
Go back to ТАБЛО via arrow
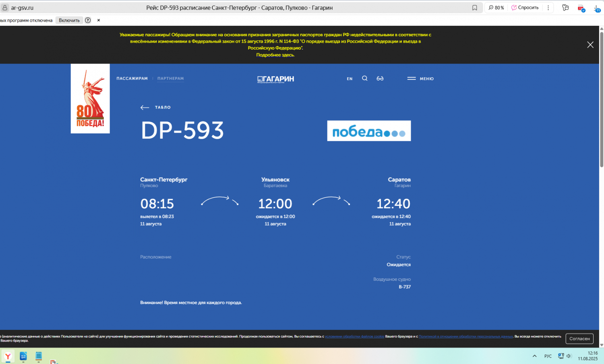pos(155,107)
